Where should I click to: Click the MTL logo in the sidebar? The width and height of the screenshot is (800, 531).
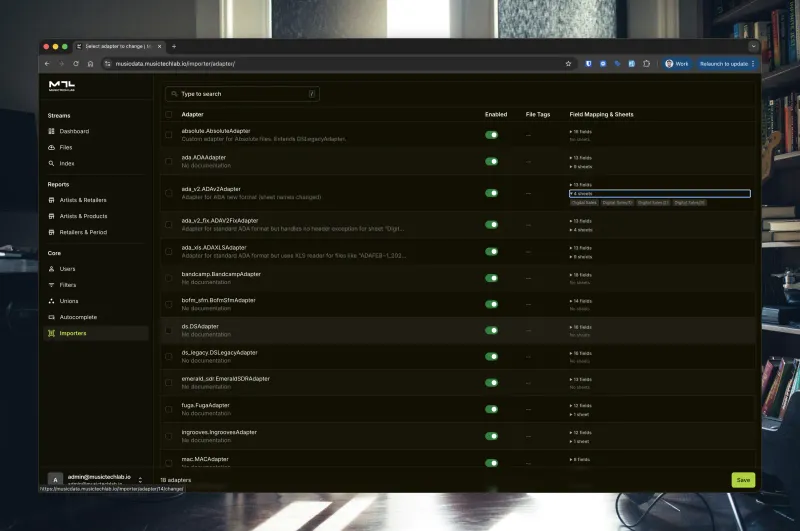(62, 86)
